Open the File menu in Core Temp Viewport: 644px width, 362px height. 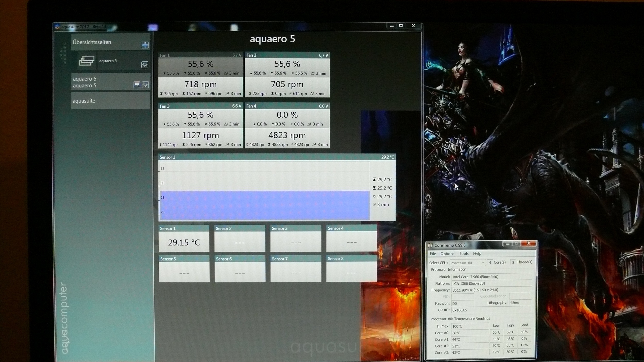[x=433, y=254]
